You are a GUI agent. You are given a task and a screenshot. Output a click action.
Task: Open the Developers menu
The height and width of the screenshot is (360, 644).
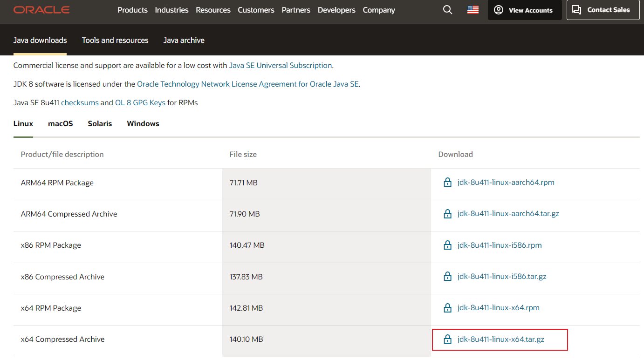coord(336,10)
